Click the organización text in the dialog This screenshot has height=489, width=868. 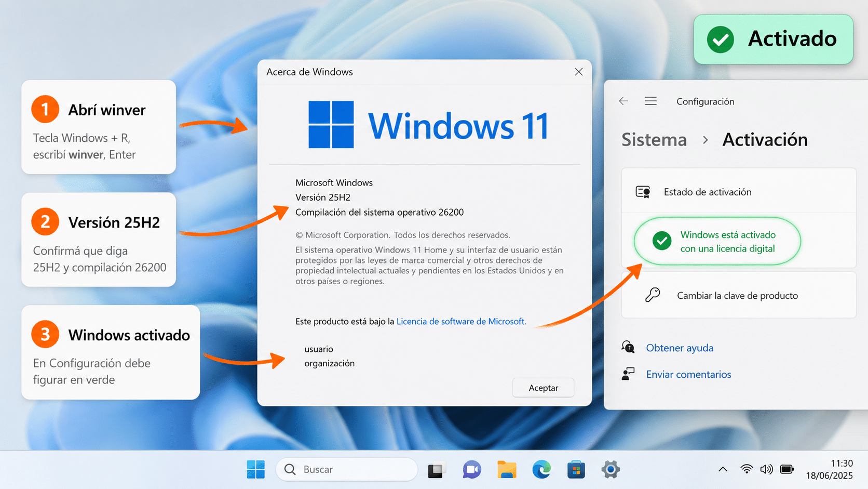coord(329,363)
